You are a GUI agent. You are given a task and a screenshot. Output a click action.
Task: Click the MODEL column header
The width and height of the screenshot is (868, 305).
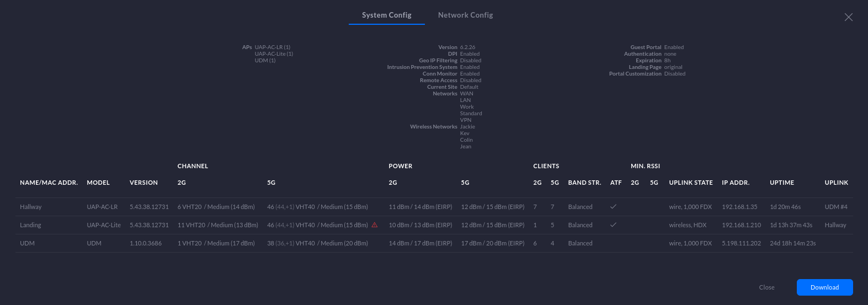point(98,183)
